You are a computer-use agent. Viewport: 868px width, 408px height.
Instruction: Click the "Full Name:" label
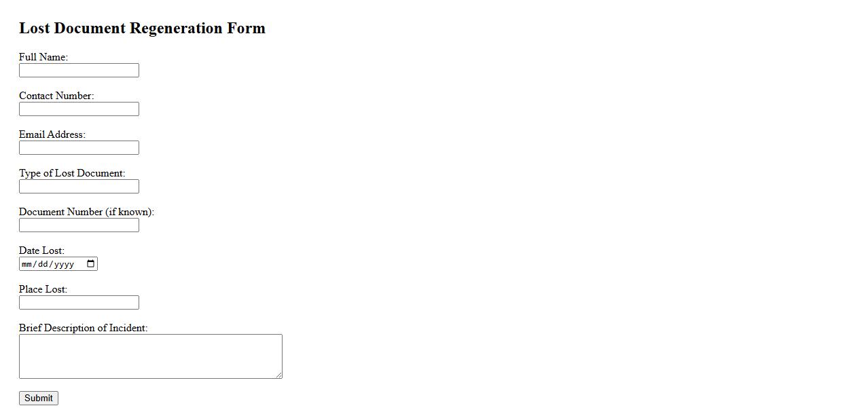pos(43,57)
